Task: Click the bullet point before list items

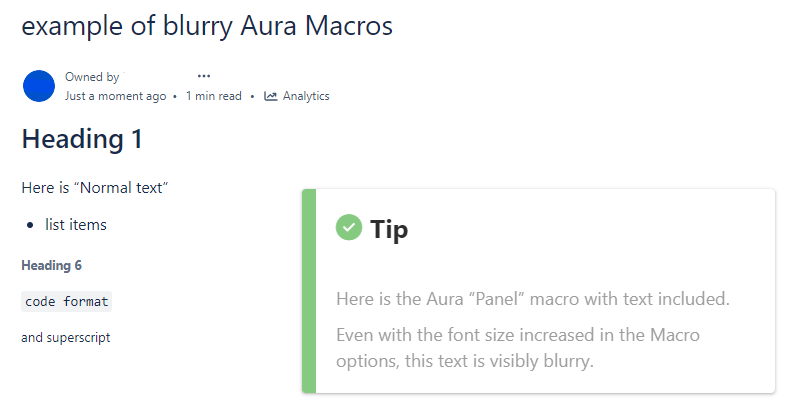Action: pos(30,225)
